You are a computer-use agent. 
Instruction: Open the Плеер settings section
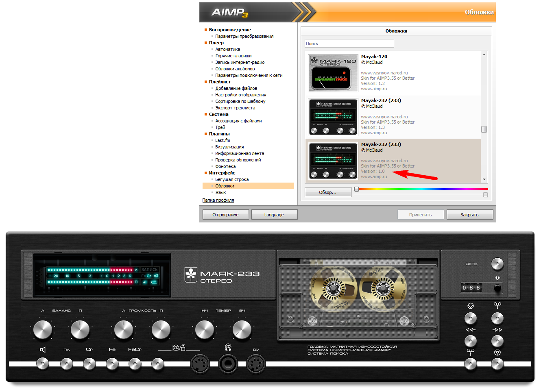click(216, 43)
